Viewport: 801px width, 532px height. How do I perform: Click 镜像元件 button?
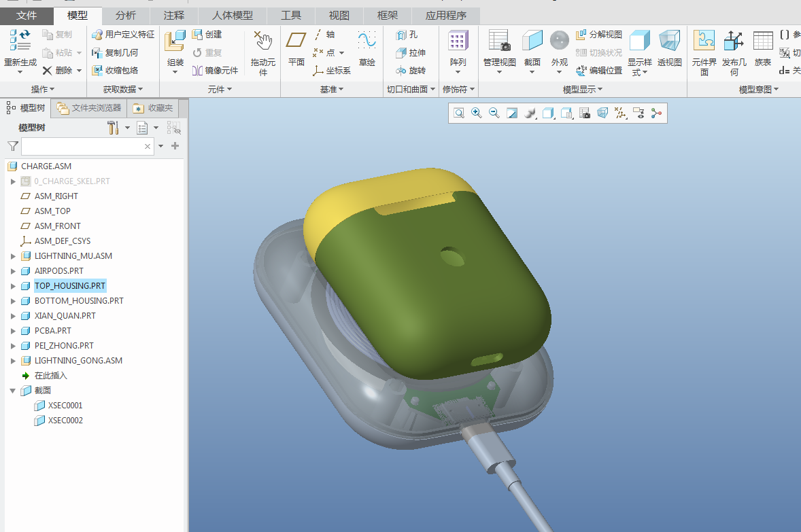tap(215, 71)
